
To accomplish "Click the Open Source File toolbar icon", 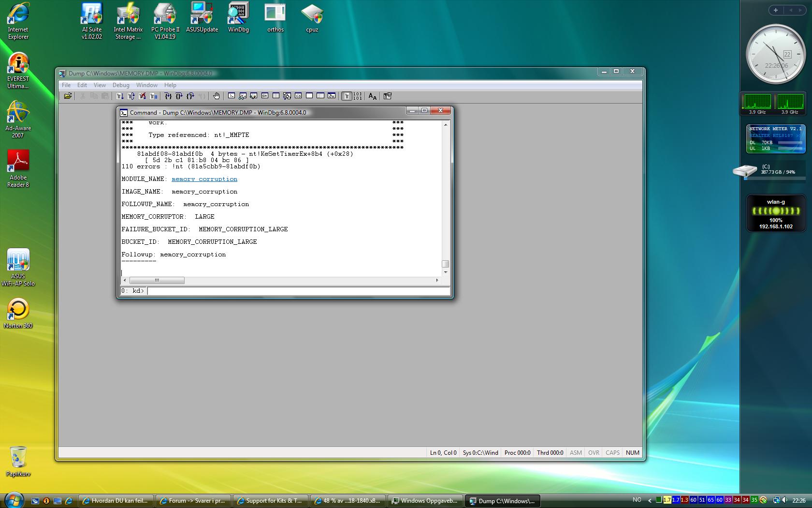I will coord(68,96).
